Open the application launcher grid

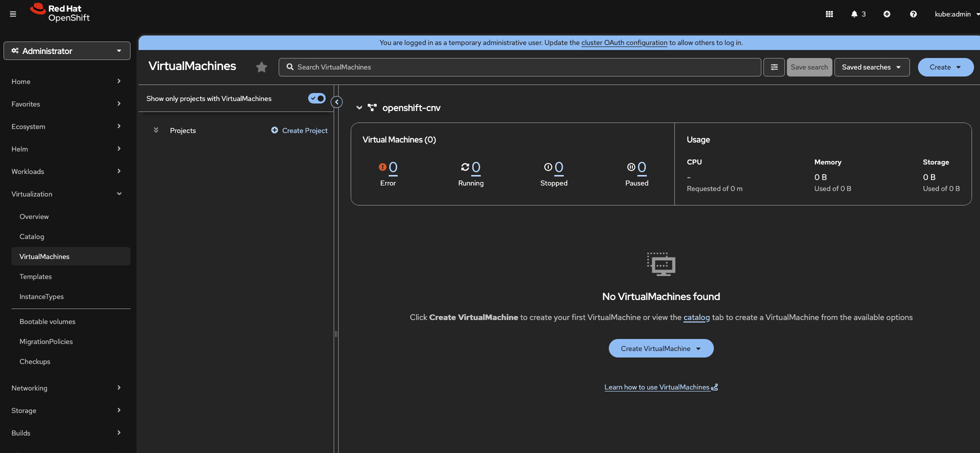point(829,14)
